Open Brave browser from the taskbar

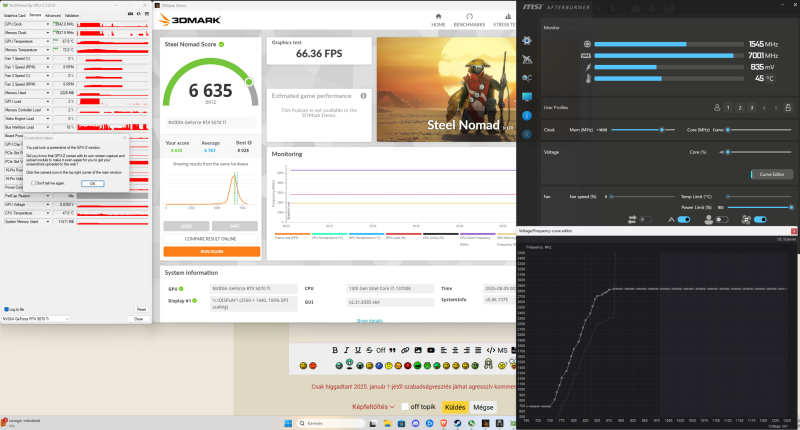point(443,423)
